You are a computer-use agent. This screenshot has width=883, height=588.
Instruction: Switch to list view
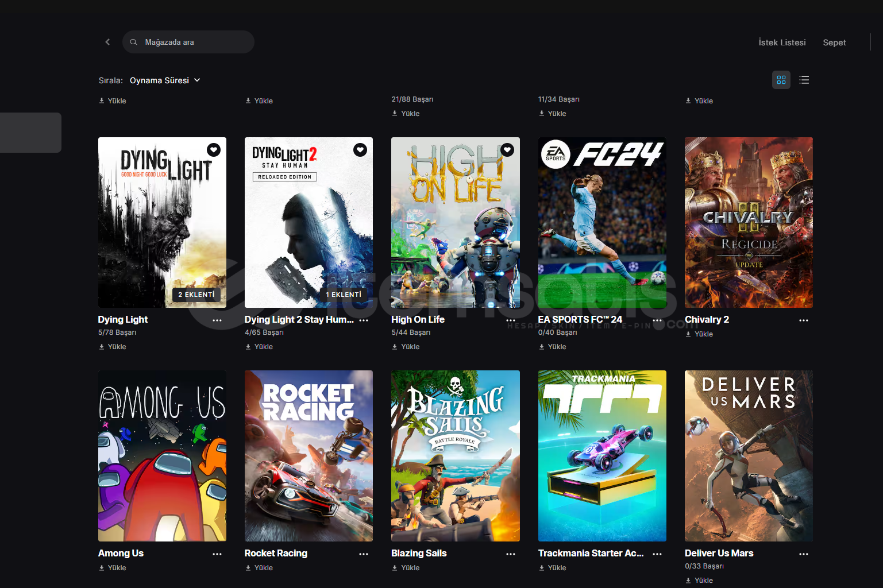(804, 80)
